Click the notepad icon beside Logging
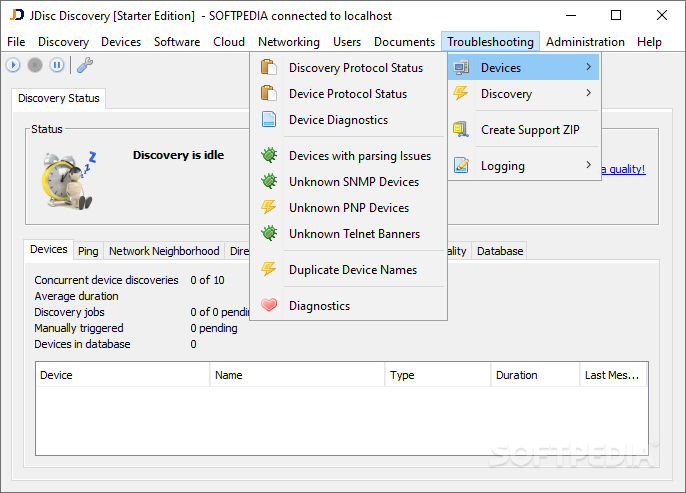This screenshot has width=686, height=493. click(x=461, y=165)
